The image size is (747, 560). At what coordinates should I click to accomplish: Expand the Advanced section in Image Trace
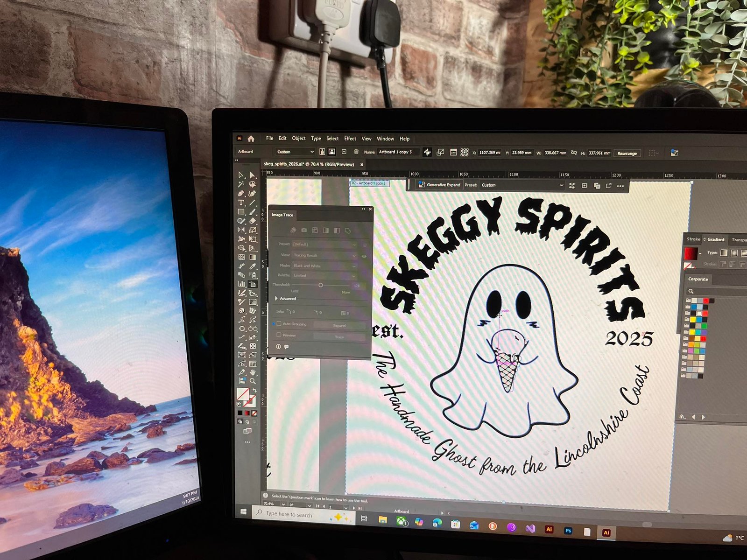[x=277, y=298]
